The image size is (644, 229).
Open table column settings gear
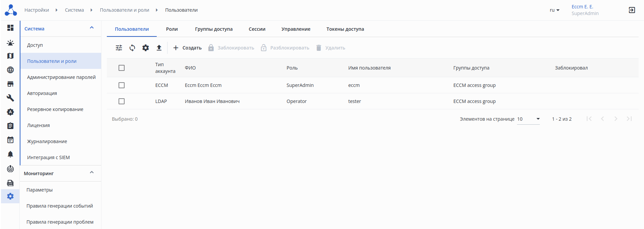[x=146, y=48]
